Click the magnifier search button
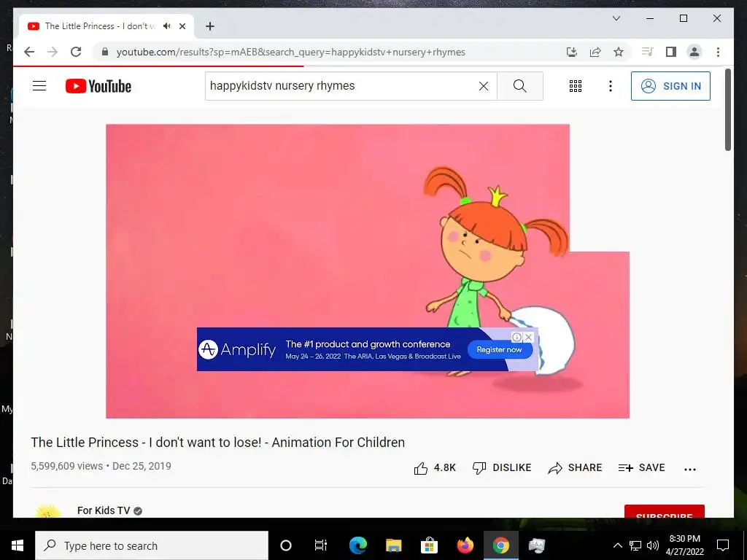Image resolution: width=747 pixels, height=560 pixels. [519, 86]
